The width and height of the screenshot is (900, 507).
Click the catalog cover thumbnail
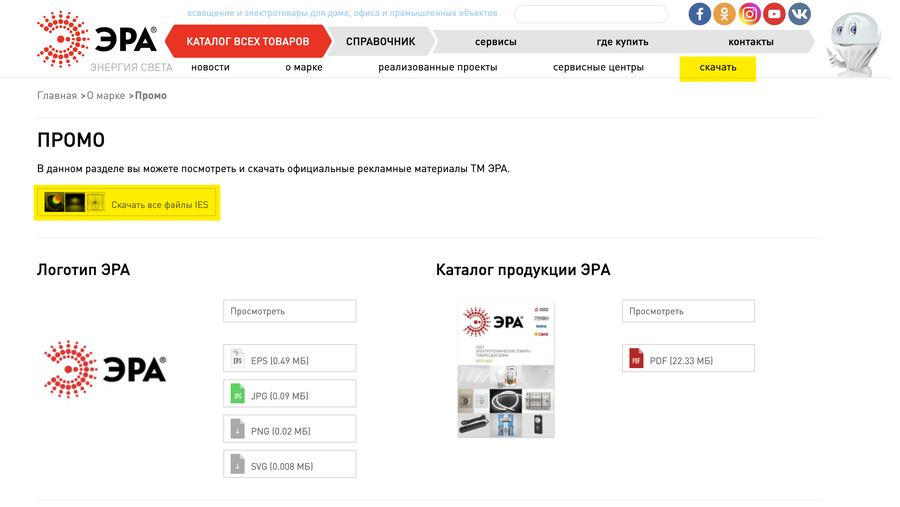pos(506,369)
